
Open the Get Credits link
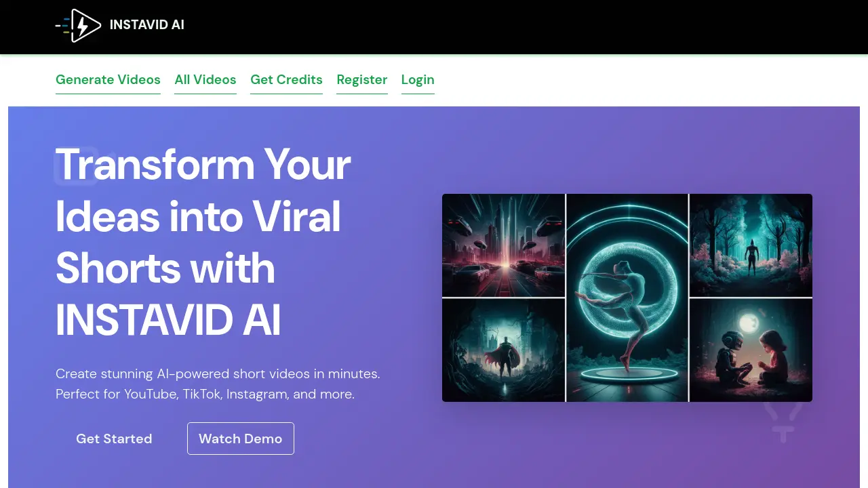tap(286, 80)
